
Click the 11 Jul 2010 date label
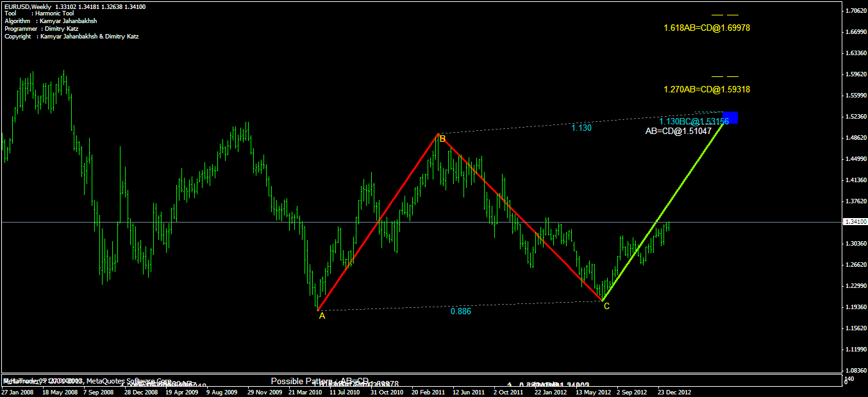pos(346,392)
